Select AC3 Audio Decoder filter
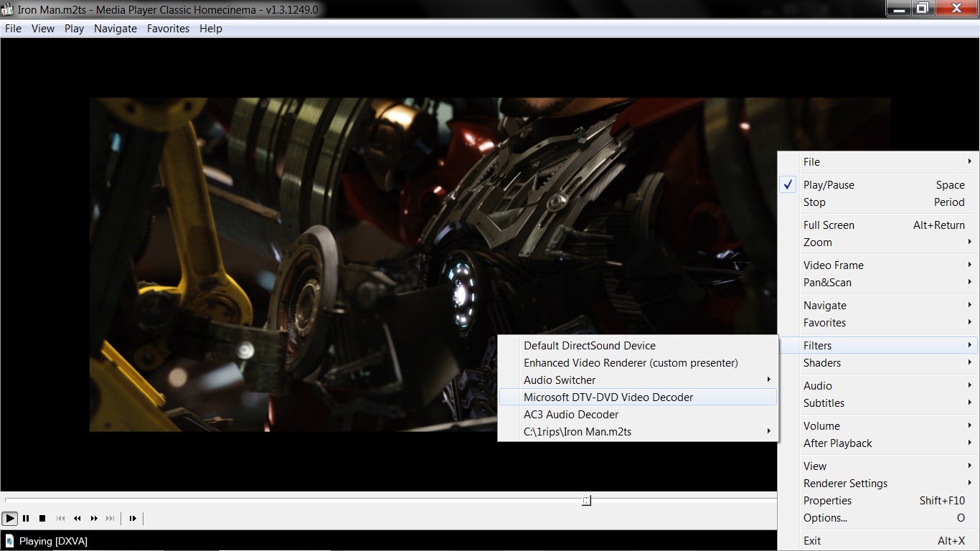Screen dimensions: 980x551 pos(638,414)
